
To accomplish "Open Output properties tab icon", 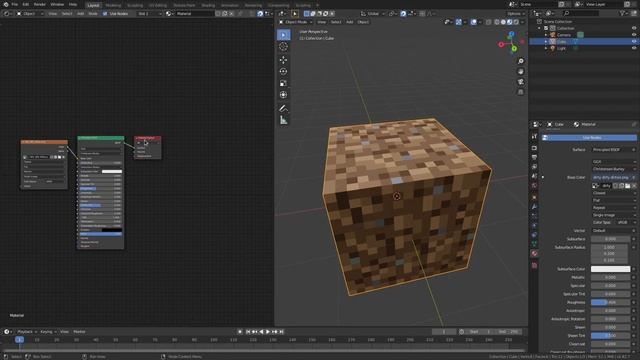I will pos(534,157).
